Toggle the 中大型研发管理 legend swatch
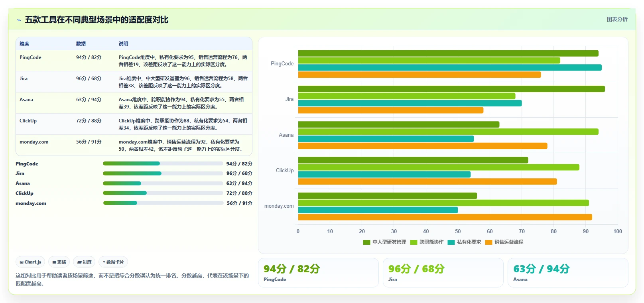 coord(366,242)
